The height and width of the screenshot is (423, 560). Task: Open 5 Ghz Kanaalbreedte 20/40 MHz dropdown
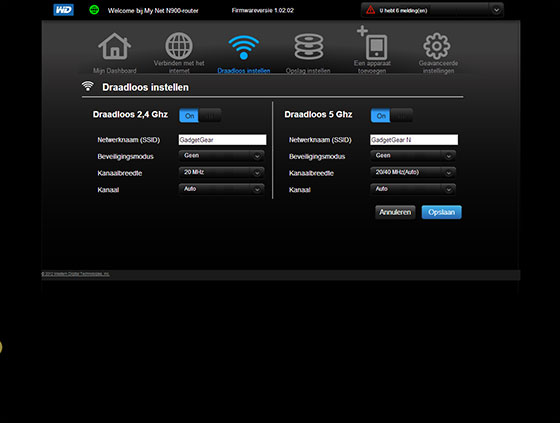tap(413, 173)
